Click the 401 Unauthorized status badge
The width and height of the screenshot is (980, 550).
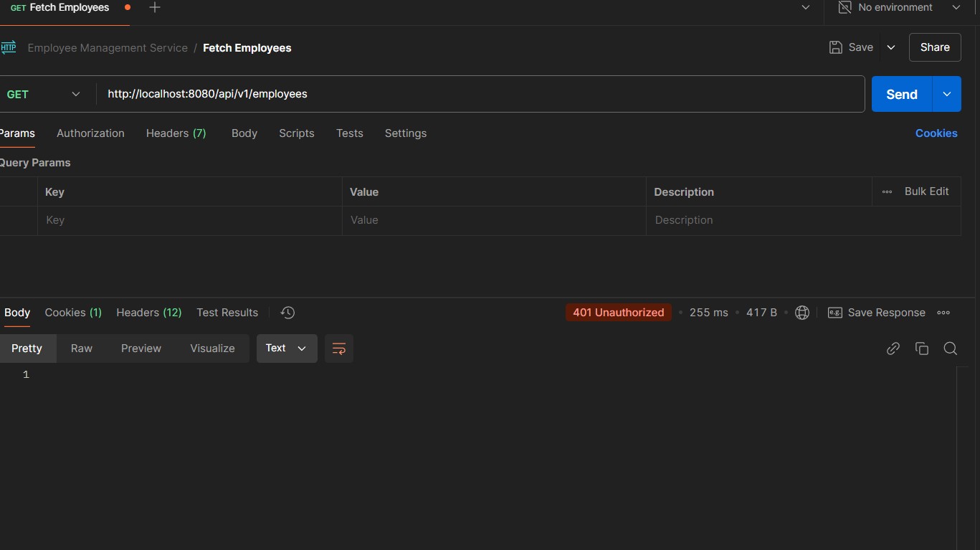pyautogui.click(x=619, y=313)
